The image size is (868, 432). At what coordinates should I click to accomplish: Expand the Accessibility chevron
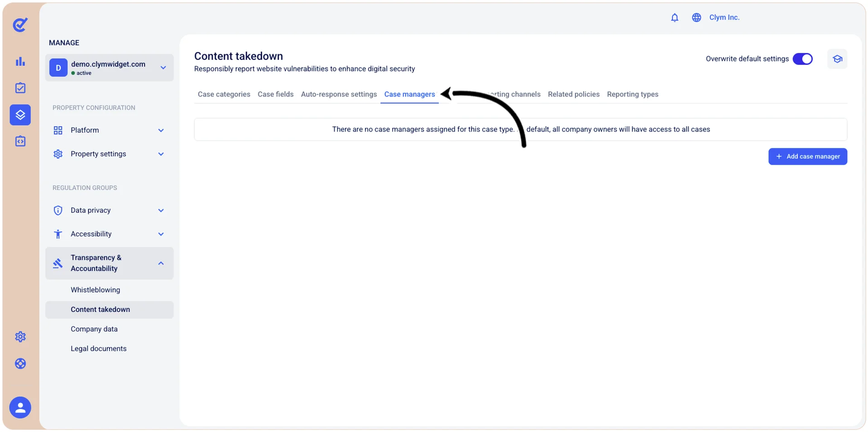(x=161, y=234)
